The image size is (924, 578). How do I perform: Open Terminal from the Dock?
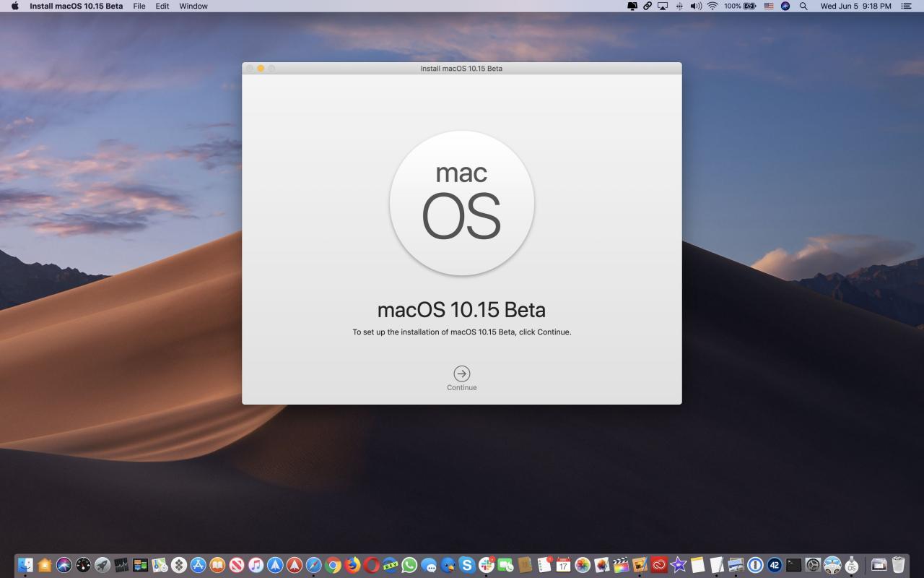[x=794, y=565]
